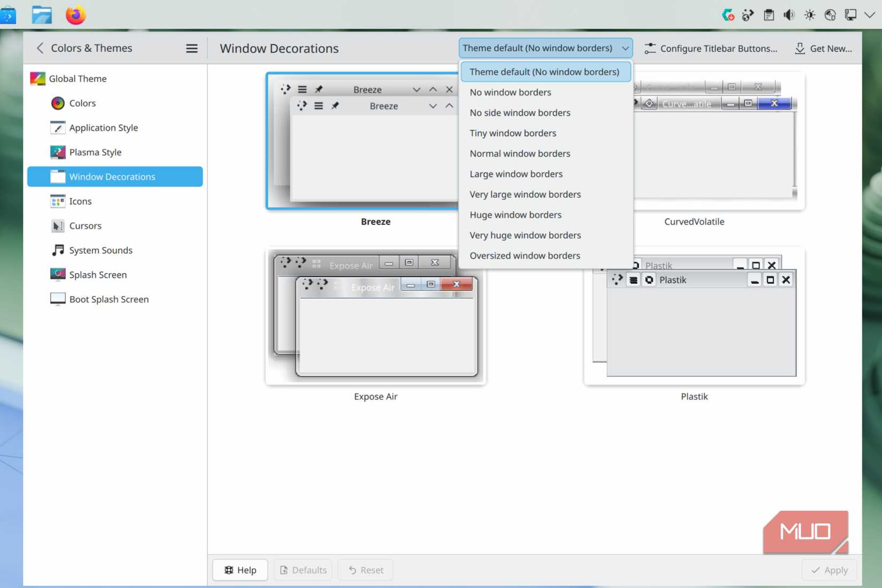Open the Cursors settings page

[x=115, y=226]
